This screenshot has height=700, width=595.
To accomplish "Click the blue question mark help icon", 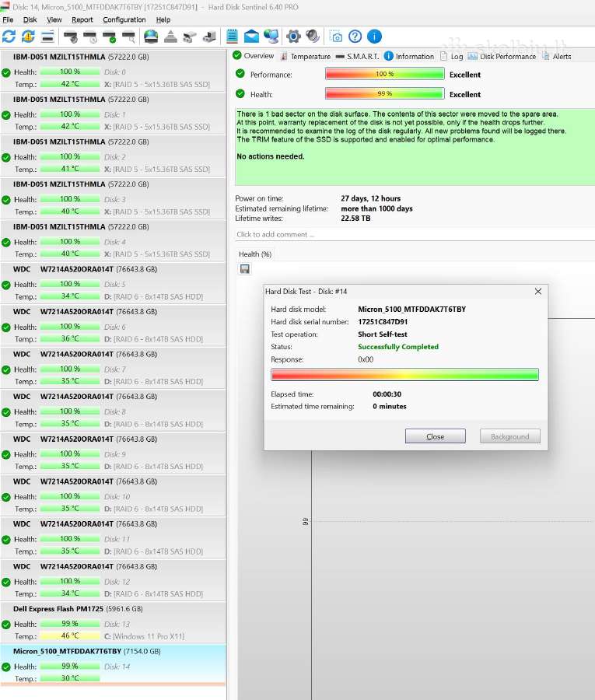I will pos(355,36).
